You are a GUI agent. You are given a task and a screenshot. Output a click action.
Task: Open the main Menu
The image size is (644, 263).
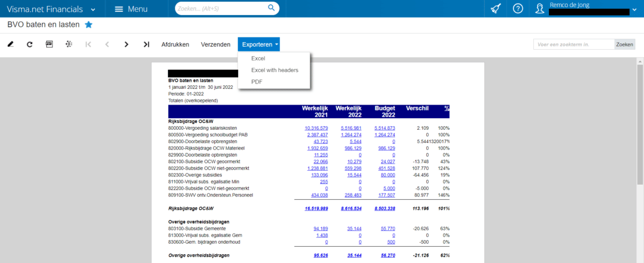[x=131, y=9]
